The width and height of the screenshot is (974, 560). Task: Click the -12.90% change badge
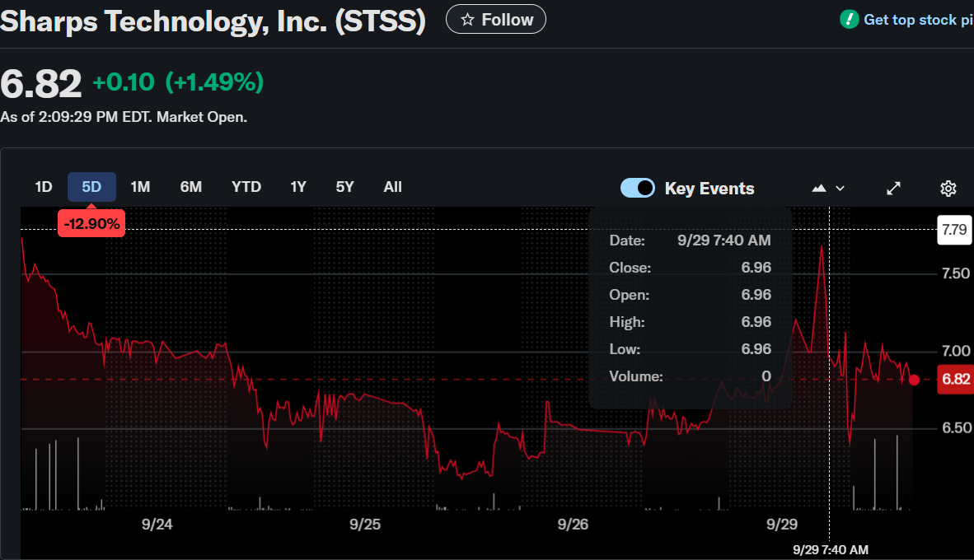91,223
